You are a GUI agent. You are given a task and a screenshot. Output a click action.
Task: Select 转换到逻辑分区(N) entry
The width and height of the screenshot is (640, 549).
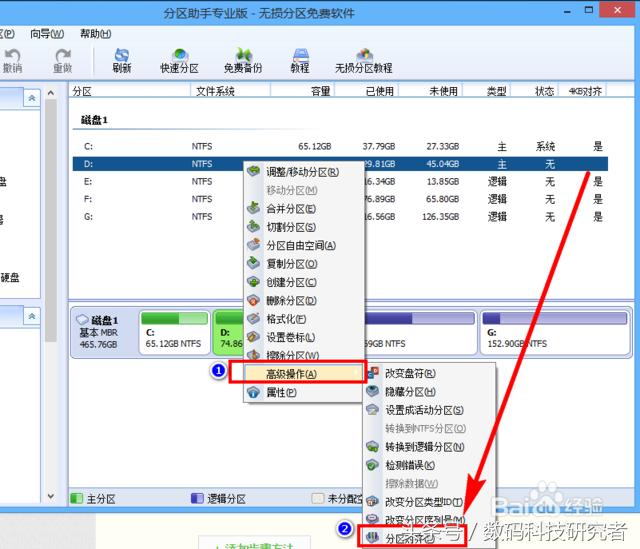[430, 447]
